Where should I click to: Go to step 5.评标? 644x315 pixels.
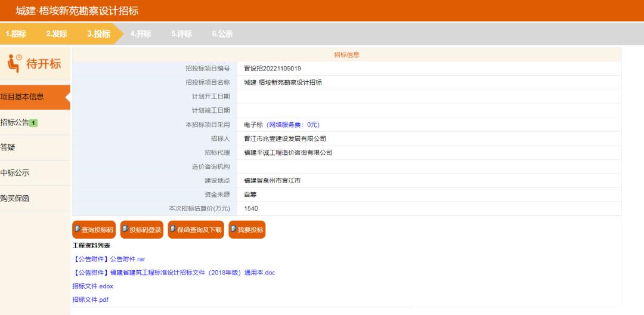point(181,34)
